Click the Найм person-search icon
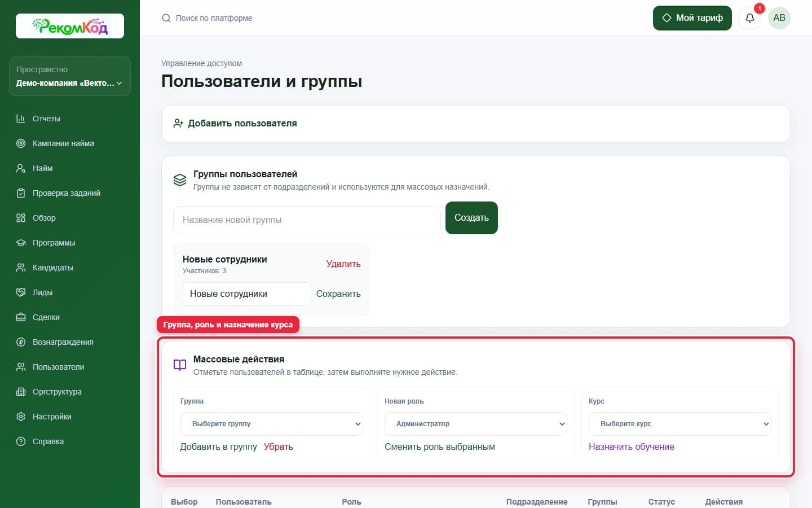This screenshot has height=508, width=812. click(21, 168)
